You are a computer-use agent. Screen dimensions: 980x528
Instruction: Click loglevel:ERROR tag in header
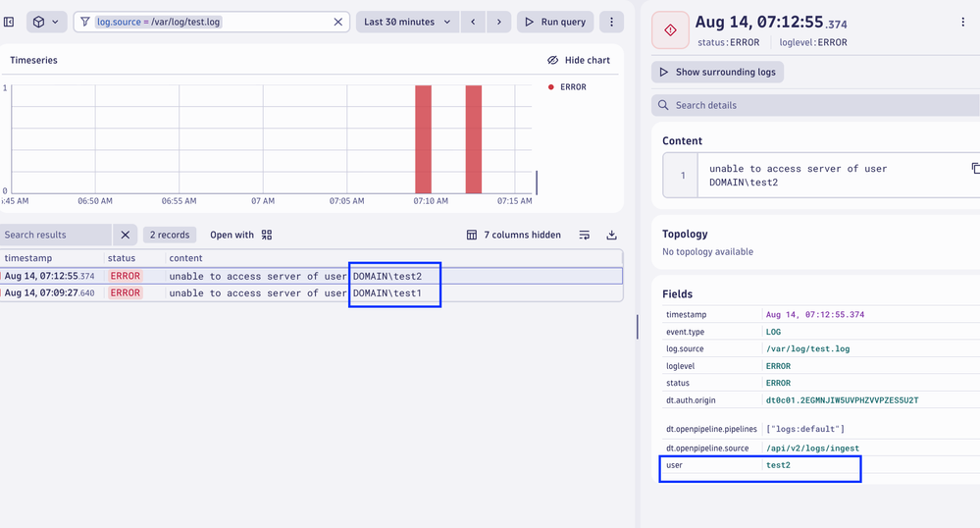click(813, 42)
